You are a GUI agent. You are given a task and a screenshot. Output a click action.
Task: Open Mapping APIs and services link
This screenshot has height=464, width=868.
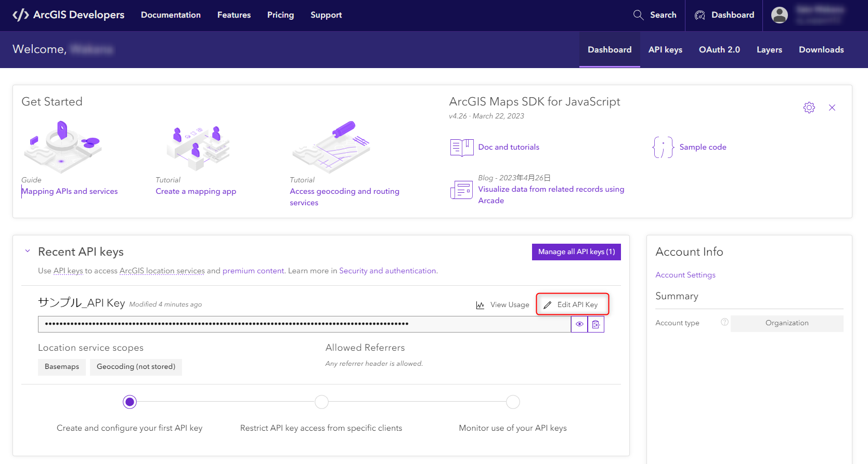tap(70, 192)
